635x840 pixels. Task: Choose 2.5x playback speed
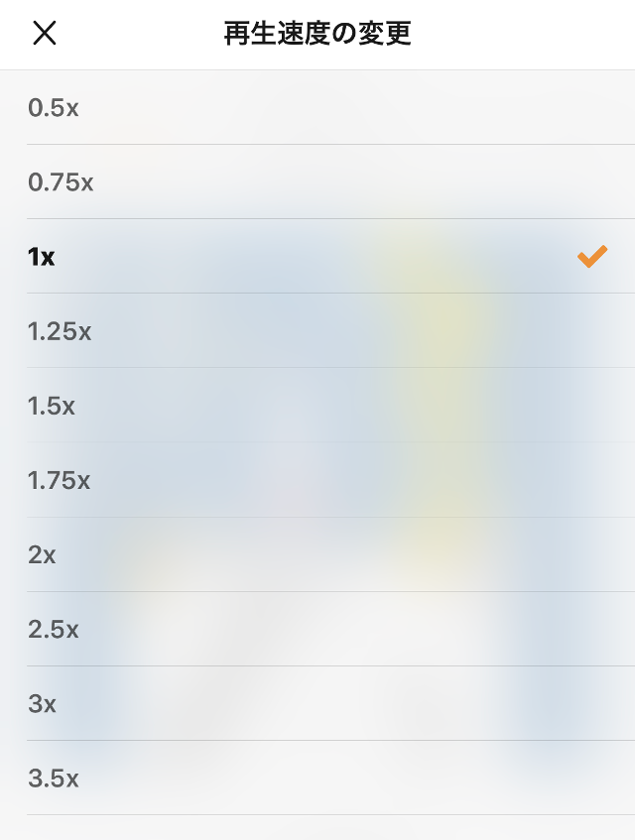(x=54, y=629)
